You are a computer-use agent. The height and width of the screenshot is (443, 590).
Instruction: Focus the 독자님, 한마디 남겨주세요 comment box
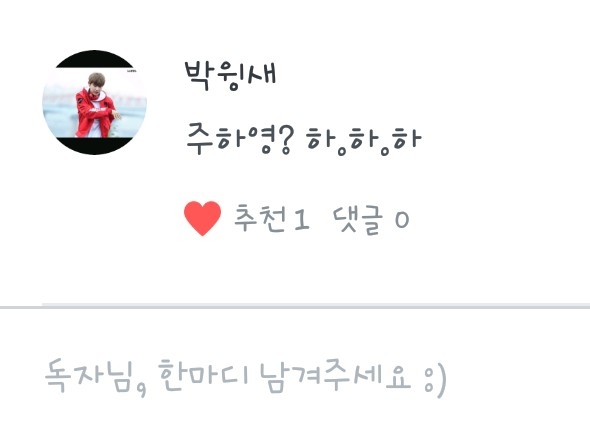pyautogui.click(x=295, y=377)
